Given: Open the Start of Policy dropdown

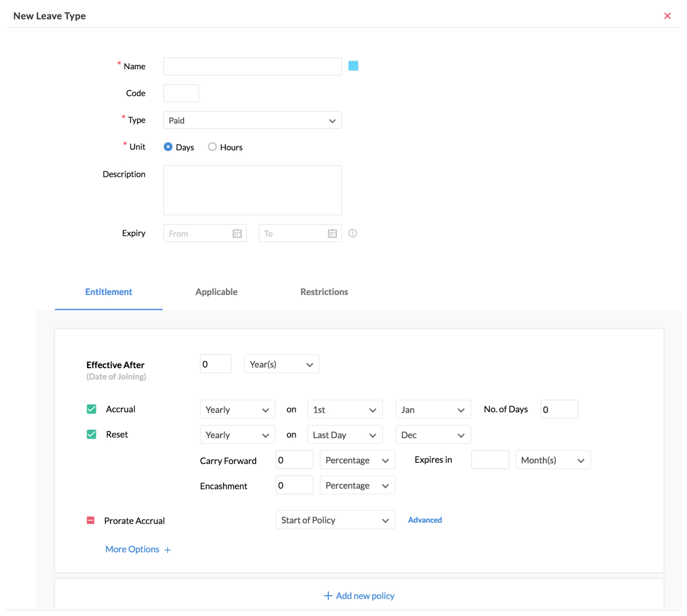Looking at the screenshot, I should point(335,520).
